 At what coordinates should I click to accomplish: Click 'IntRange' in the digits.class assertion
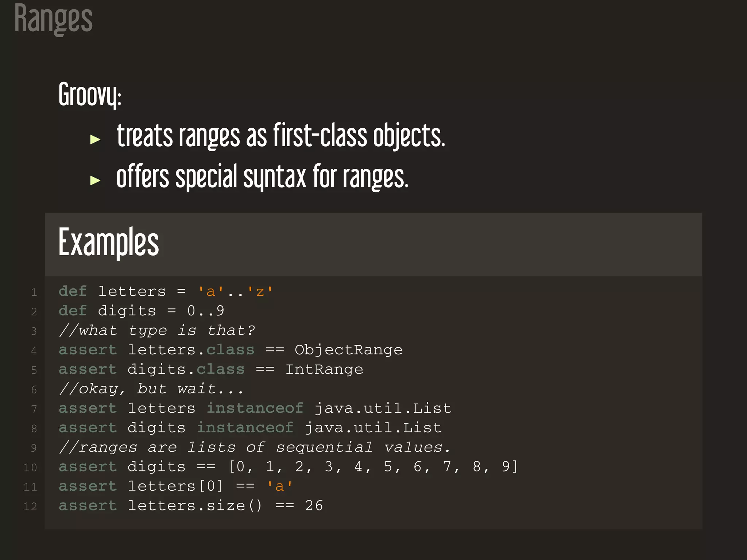pos(324,369)
